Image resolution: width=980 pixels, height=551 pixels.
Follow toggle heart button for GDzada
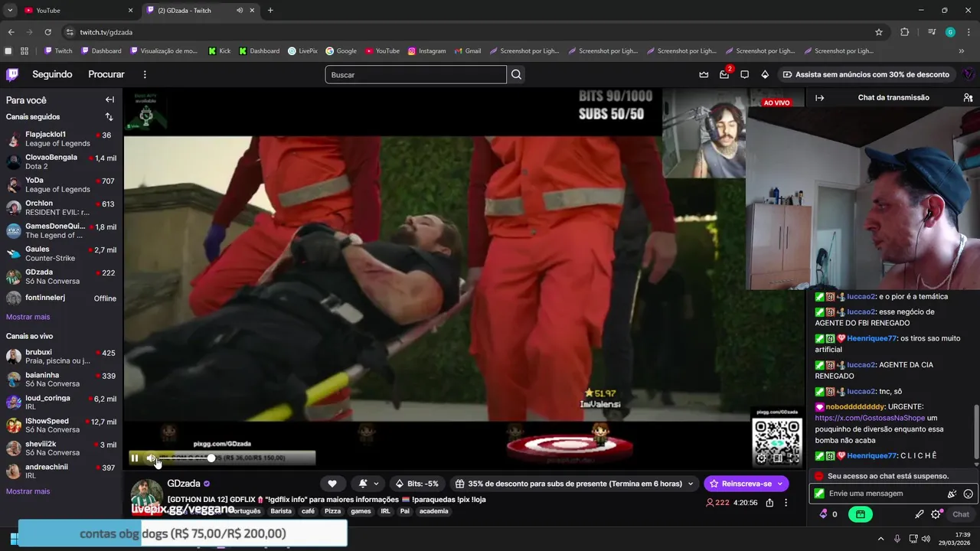pyautogui.click(x=332, y=484)
